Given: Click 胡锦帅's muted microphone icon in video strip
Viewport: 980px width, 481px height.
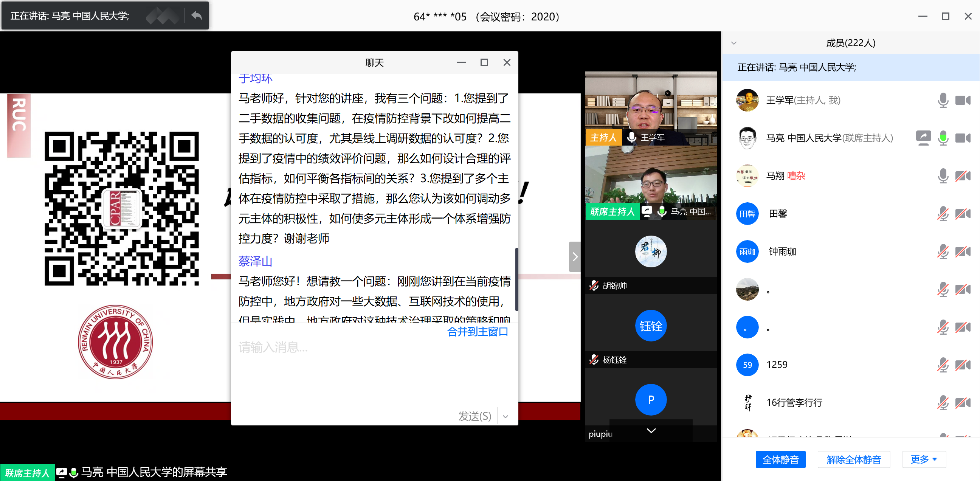Looking at the screenshot, I should 594,285.
